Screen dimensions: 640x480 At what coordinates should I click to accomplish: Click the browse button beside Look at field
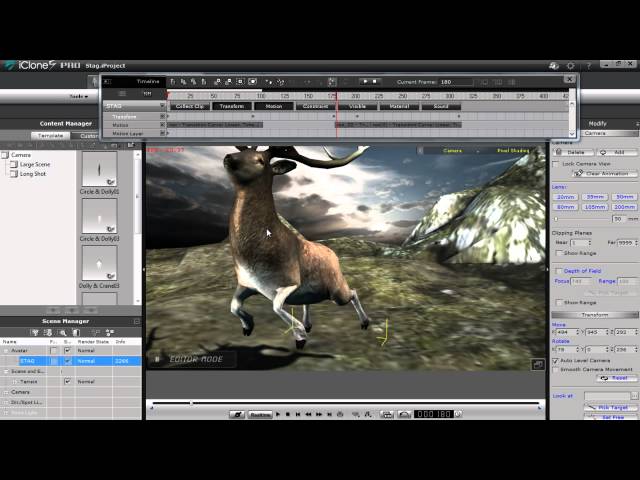pyautogui.click(x=634, y=396)
